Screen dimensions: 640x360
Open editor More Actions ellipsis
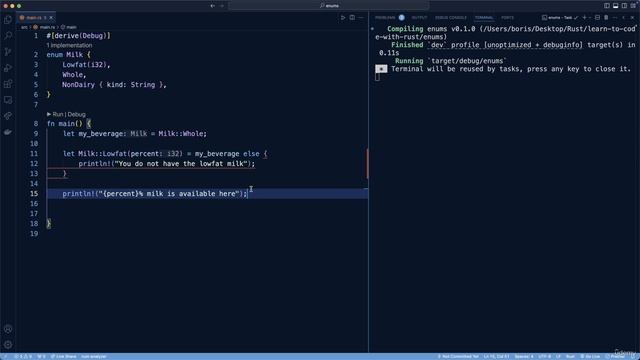click(361, 18)
